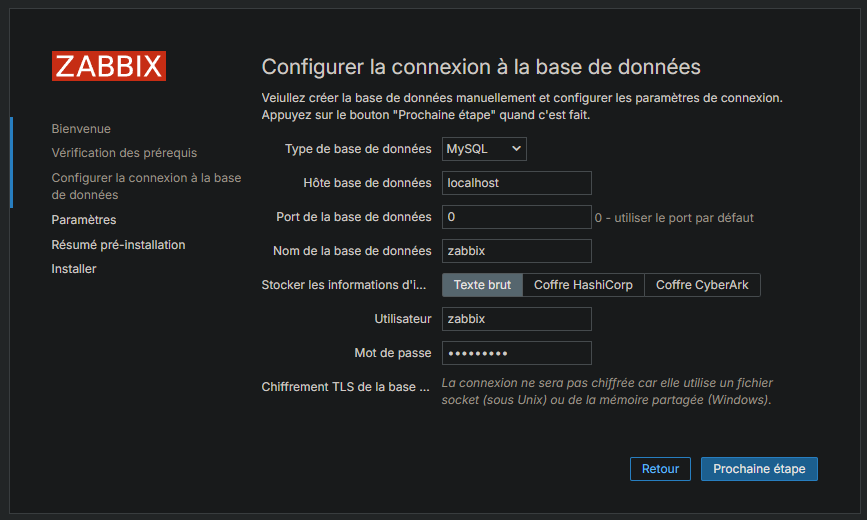Image resolution: width=867 pixels, height=520 pixels.
Task: Open the MySQL database type dropdown
Action: coord(484,149)
